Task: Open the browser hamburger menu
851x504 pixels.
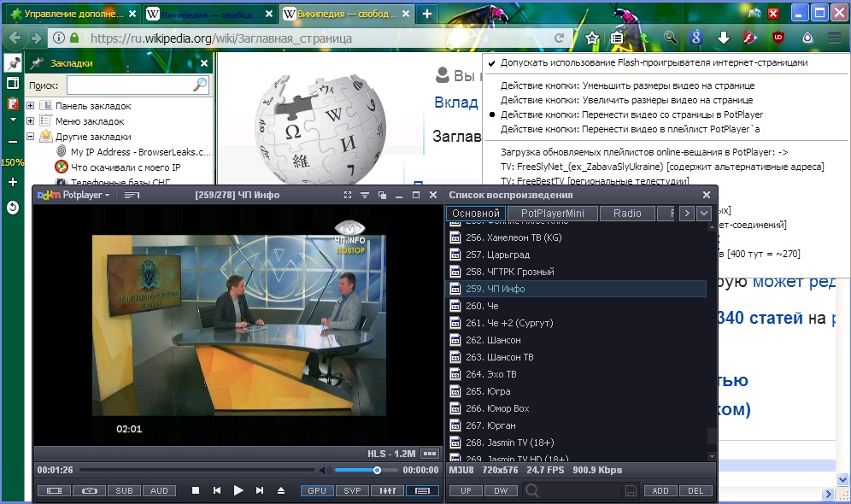Action: [x=835, y=38]
